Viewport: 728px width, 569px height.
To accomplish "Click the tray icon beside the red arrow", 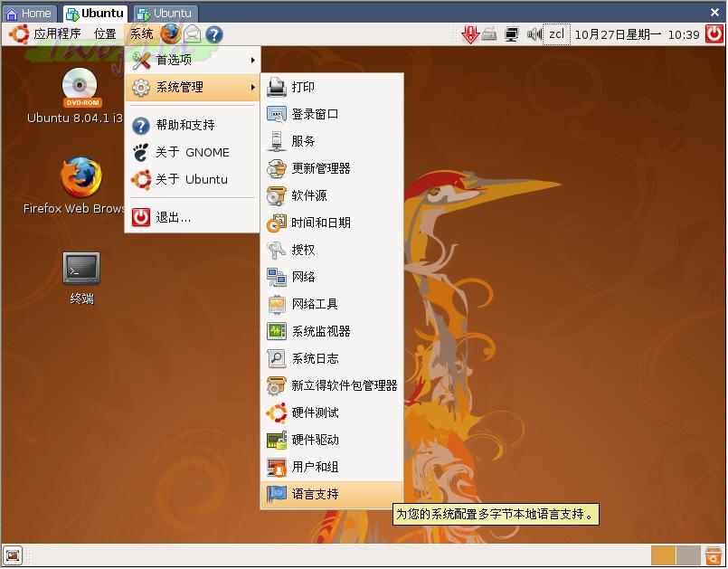I will tap(489, 34).
